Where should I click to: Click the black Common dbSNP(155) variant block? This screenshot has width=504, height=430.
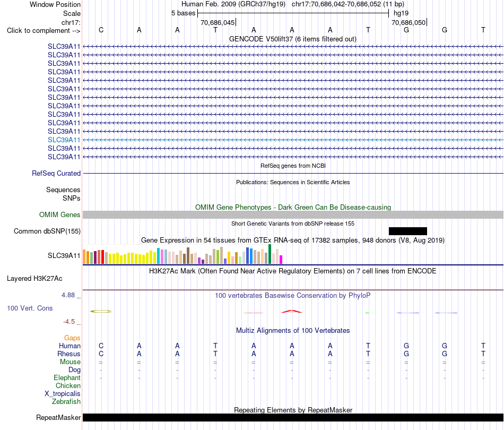(408, 231)
